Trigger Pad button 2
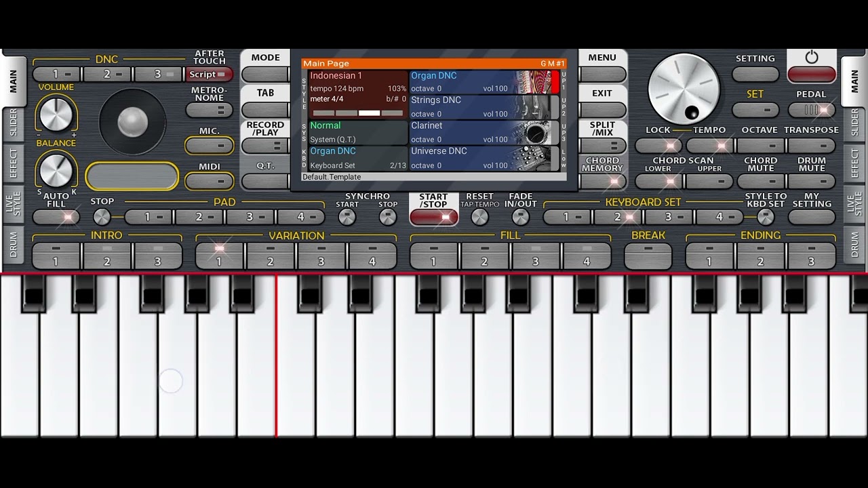The height and width of the screenshot is (488, 868). [199, 218]
